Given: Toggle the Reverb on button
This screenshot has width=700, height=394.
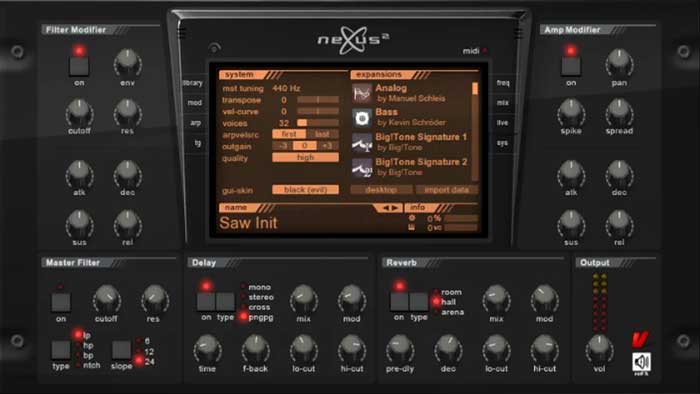Looking at the screenshot, I should [399, 302].
